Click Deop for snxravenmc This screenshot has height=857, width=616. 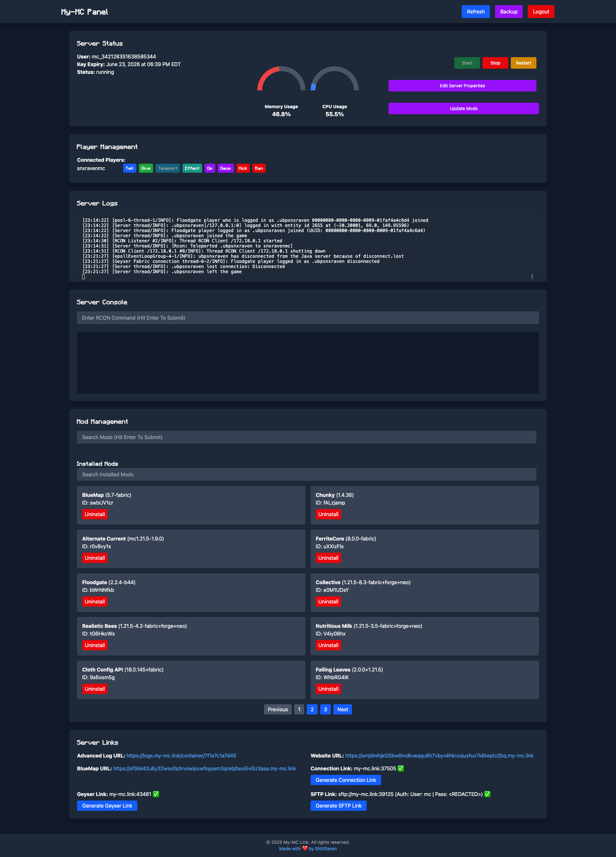(x=226, y=169)
